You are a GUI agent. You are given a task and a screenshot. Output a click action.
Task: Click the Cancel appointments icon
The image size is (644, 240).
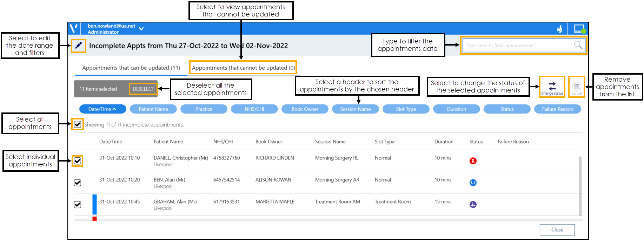click(x=576, y=87)
